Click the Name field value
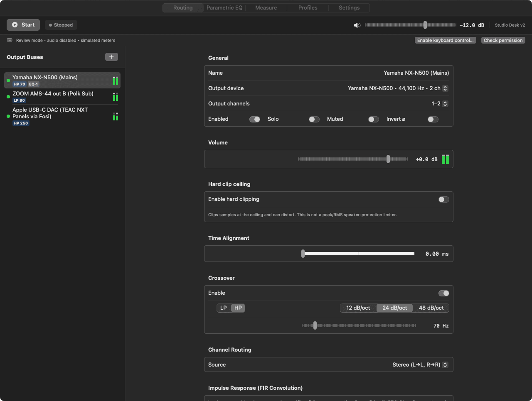This screenshot has height=401, width=532. click(x=416, y=73)
